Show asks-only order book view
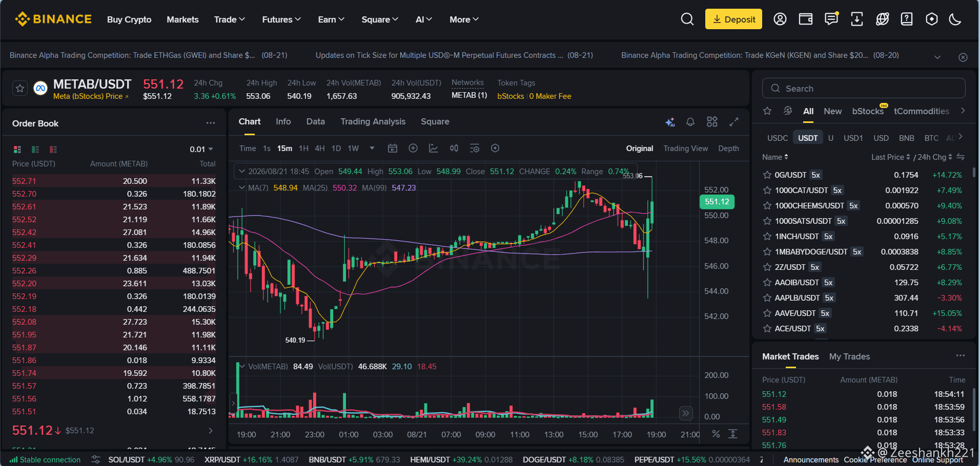The width and height of the screenshot is (980, 466). click(x=53, y=150)
